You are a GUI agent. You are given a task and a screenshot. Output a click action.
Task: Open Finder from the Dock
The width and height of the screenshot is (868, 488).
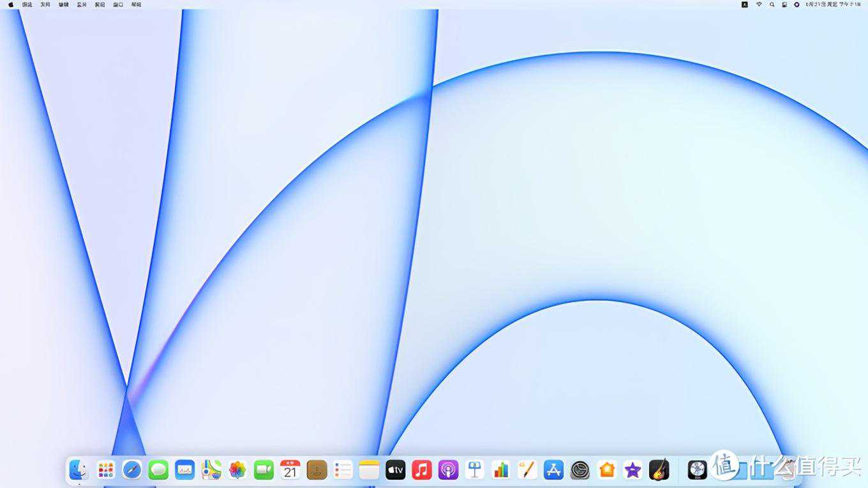(79, 470)
